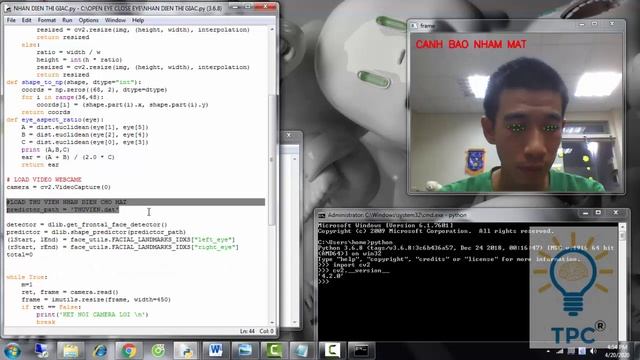Click 'detector = dlib.get_frontal_face_detector()' line

pos(87,224)
